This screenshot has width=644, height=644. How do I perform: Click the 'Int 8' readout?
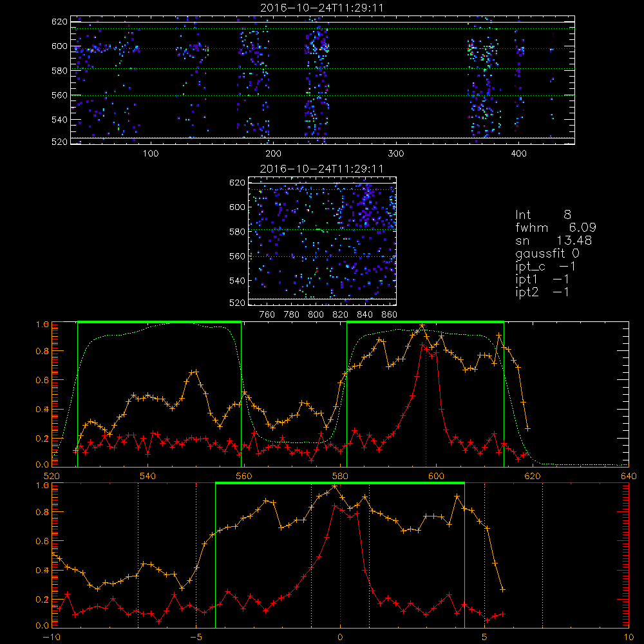pyautogui.click(x=543, y=215)
